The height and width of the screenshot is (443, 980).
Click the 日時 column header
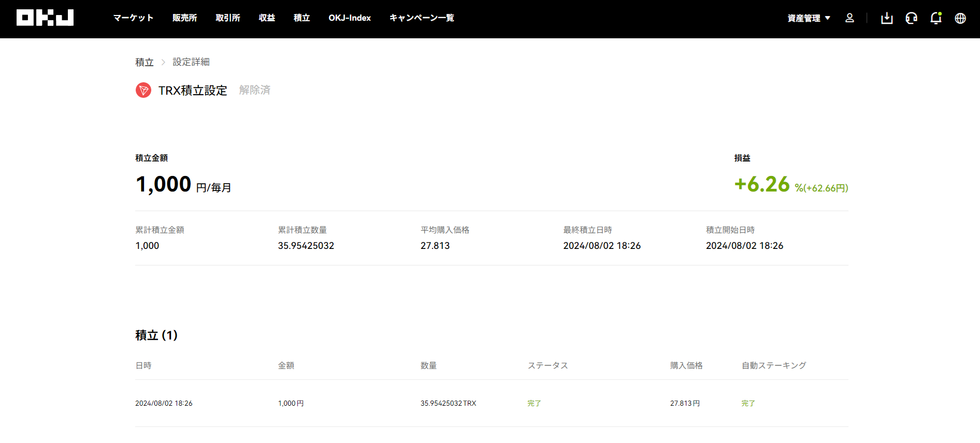pyautogui.click(x=143, y=365)
